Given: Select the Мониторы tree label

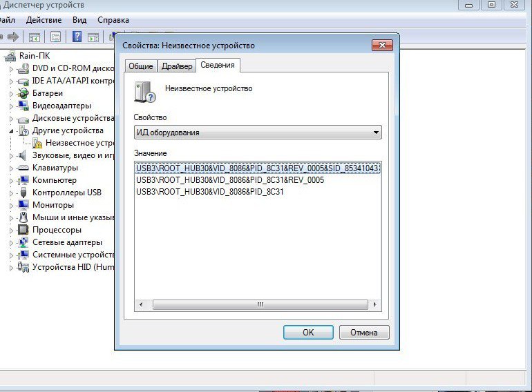Looking at the screenshot, I should (53, 205).
